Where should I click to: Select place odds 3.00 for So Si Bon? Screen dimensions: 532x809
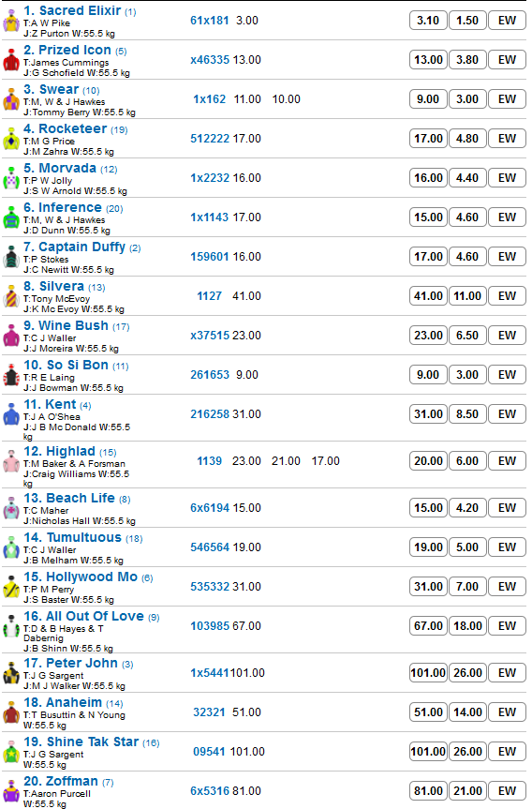click(x=467, y=375)
